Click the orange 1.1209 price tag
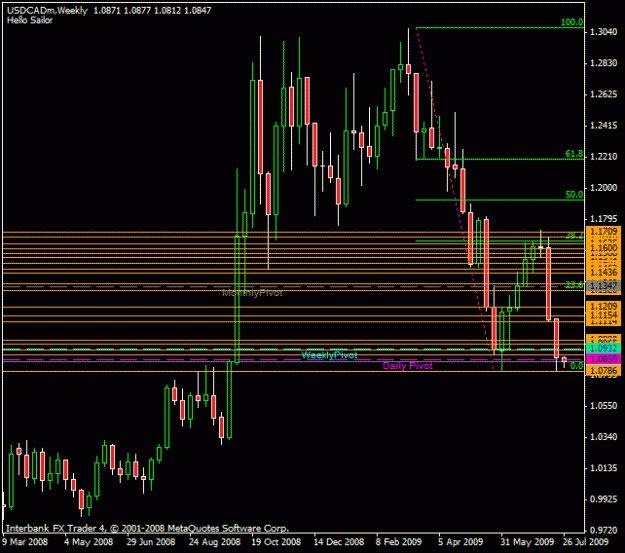The height and width of the screenshot is (553, 625). pos(603,307)
